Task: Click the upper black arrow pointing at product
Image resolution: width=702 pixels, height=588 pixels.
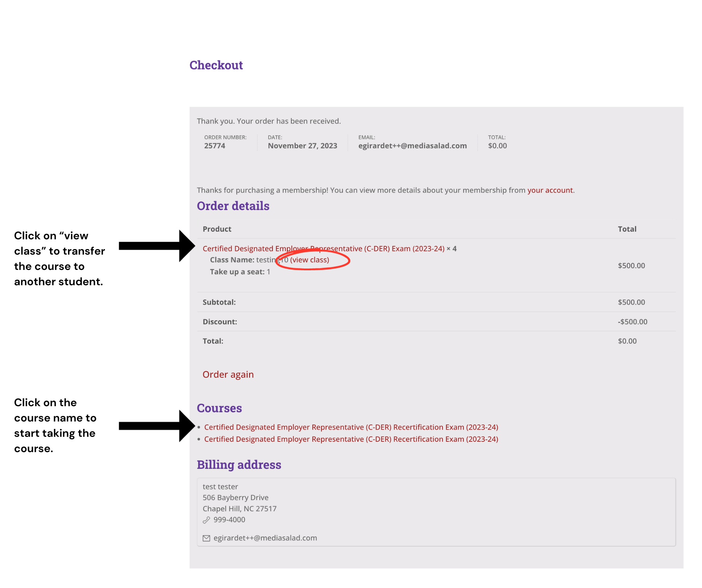Action: point(157,246)
